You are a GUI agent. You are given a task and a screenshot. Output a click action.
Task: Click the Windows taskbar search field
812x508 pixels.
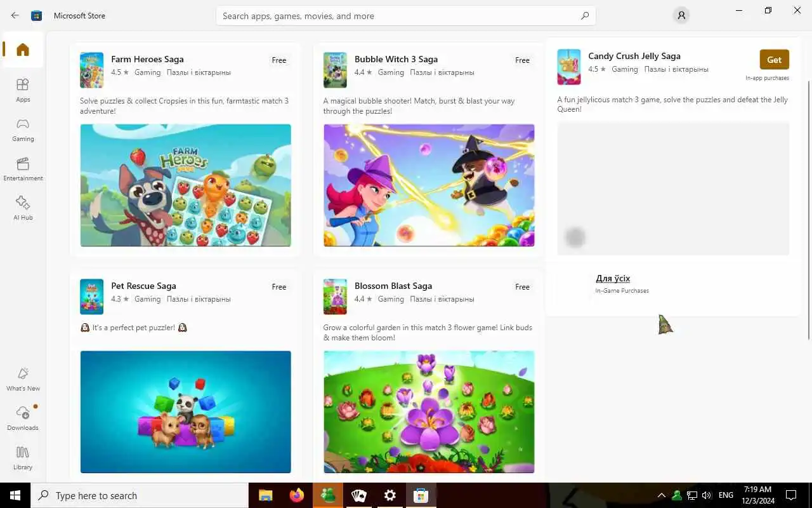pos(140,495)
